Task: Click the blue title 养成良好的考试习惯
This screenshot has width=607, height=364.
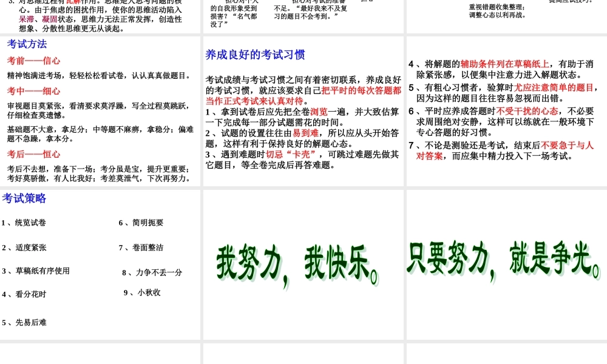Action: 254,55
